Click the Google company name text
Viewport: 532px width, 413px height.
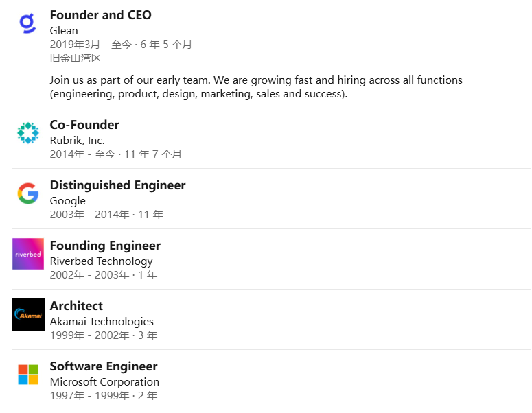[x=67, y=201]
